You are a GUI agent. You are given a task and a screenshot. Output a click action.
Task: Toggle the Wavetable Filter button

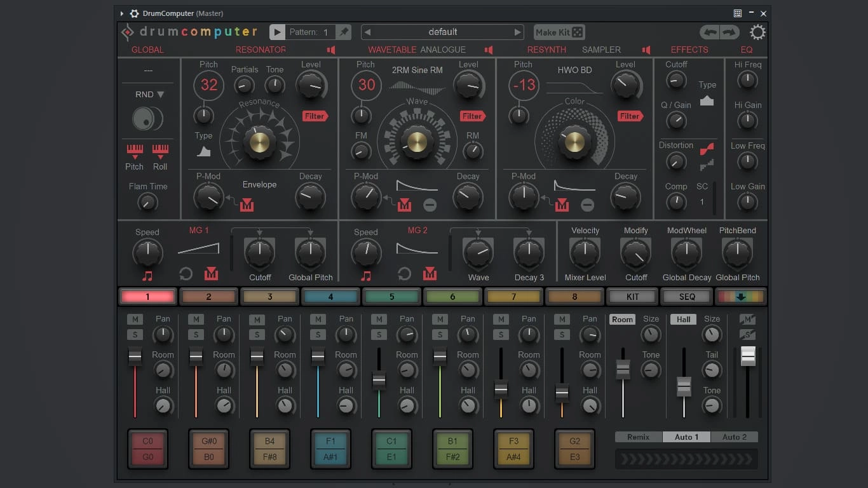point(473,116)
